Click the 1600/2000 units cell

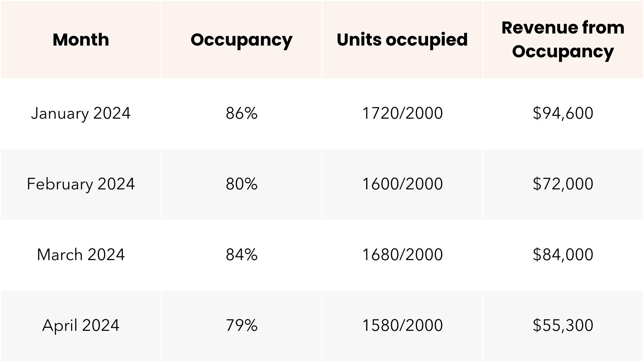point(402,184)
